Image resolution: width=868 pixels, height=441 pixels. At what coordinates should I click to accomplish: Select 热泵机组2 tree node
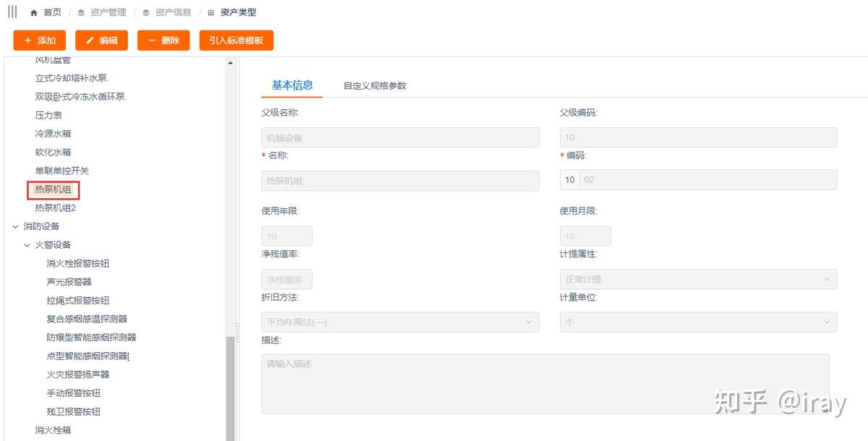(x=55, y=208)
